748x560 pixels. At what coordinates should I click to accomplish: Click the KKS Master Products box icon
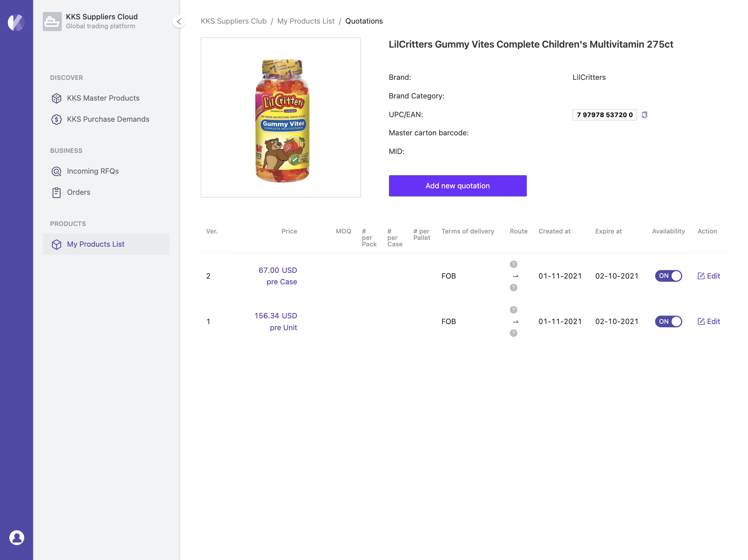tap(57, 98)
